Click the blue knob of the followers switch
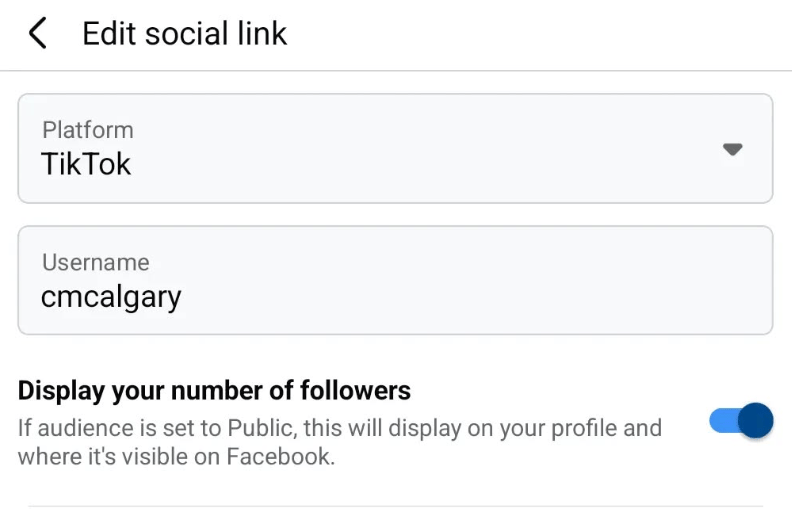 click(x=757, y=421)
